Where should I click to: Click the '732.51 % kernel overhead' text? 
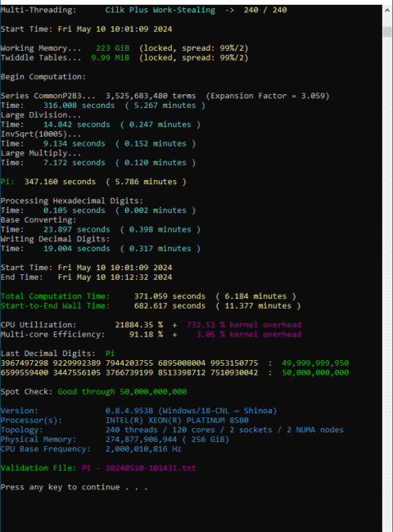point(244,325)
